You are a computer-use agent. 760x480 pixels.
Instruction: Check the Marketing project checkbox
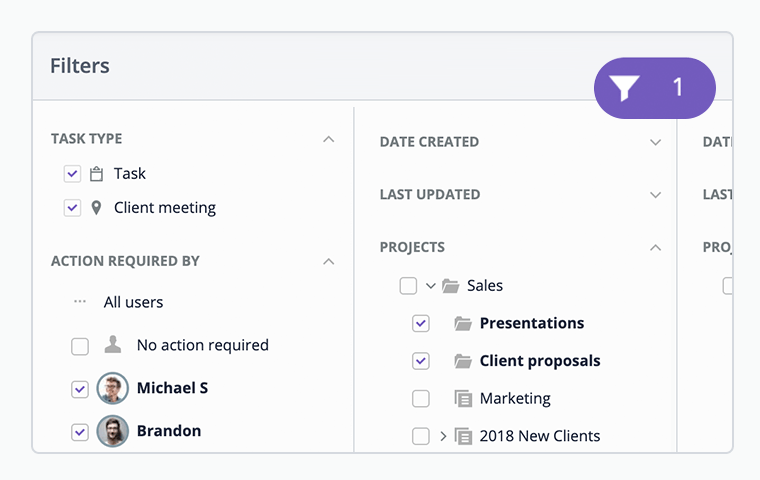click(x=421, y=399)
